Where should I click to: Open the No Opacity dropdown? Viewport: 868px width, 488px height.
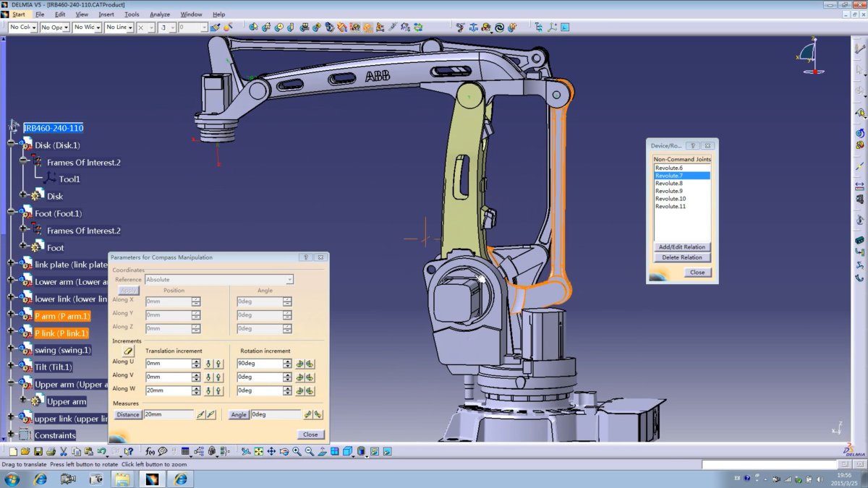(x=54, y=27)
